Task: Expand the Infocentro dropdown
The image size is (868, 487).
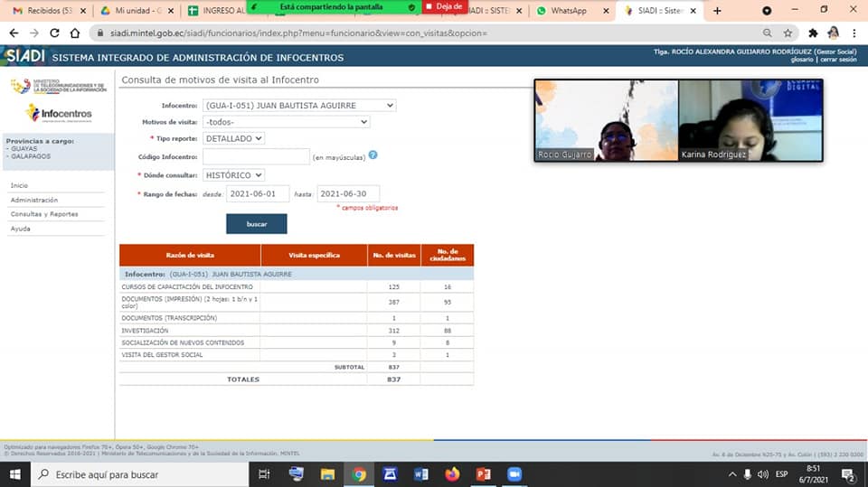Action: (299, 106)
